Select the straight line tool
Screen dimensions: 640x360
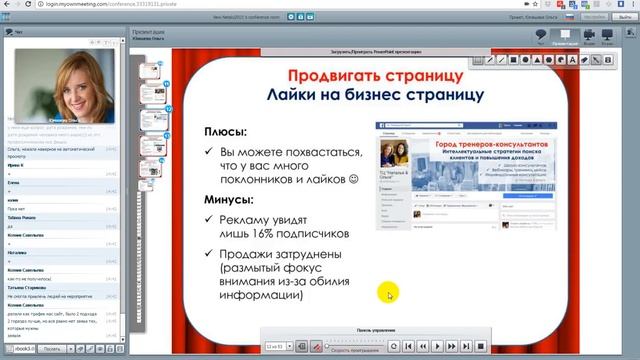pyautogui.click(x=502, y=60)
